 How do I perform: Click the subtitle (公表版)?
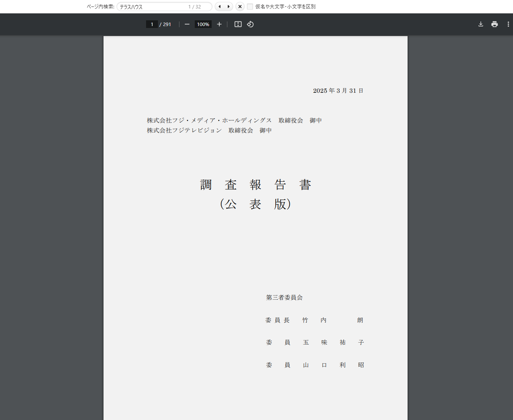coord(256,204)
